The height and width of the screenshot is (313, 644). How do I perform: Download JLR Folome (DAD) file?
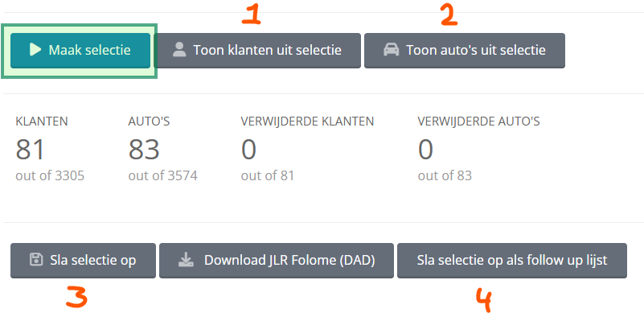[277, 261]
